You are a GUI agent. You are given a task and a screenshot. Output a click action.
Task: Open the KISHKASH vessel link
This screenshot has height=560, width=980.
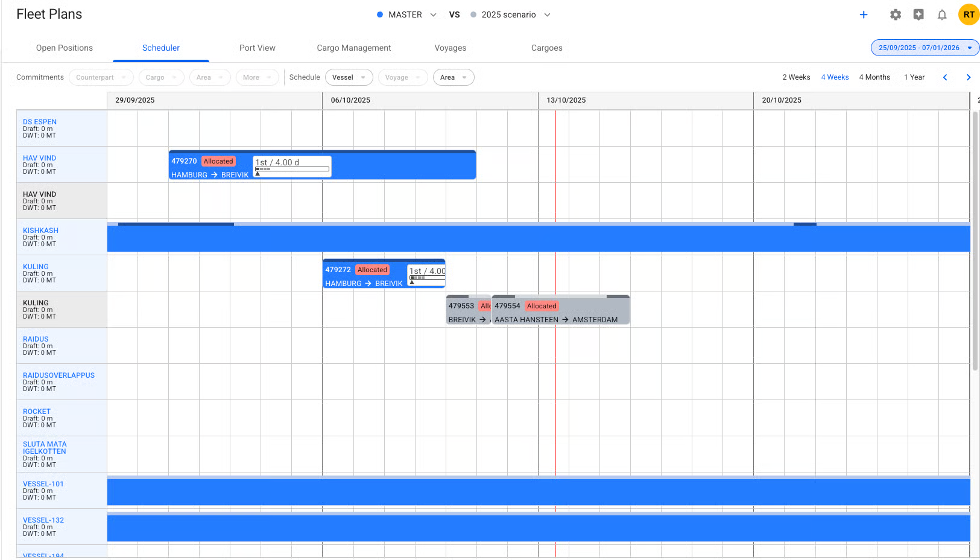(x=40, y=231)
